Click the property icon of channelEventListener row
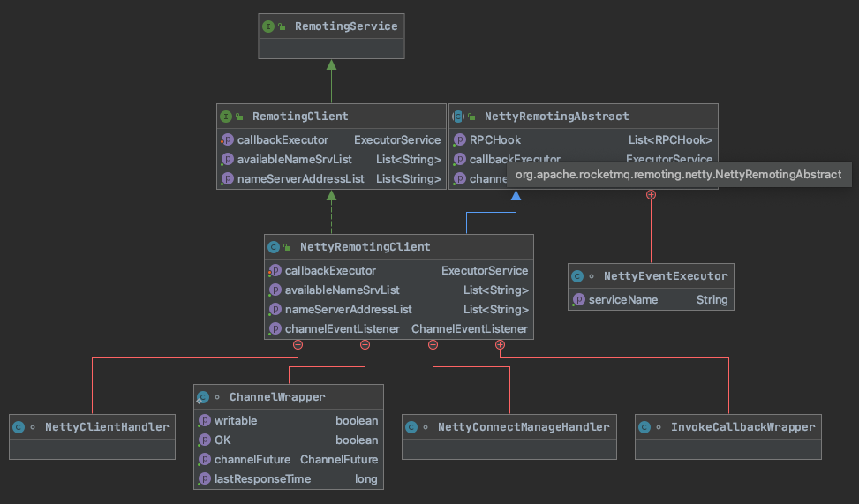 point(275,328)
